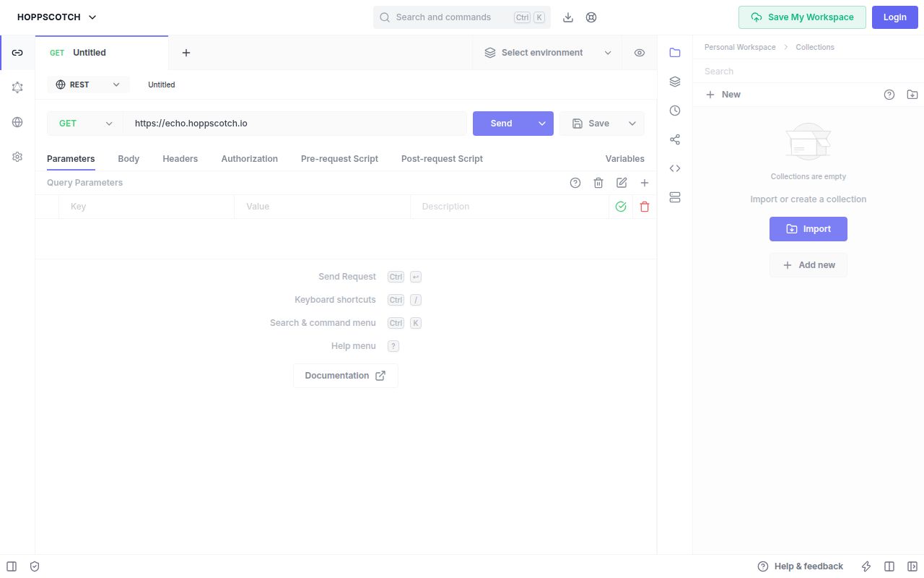Click the Send button
Viewport: 924px width, 578px height.
(502, 124)
